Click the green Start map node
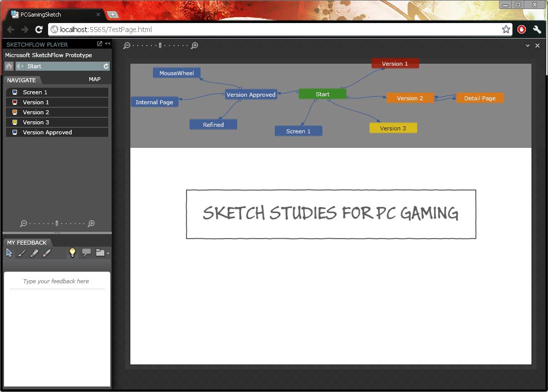The width and height of the screenshot is (548, 392). 322,94
